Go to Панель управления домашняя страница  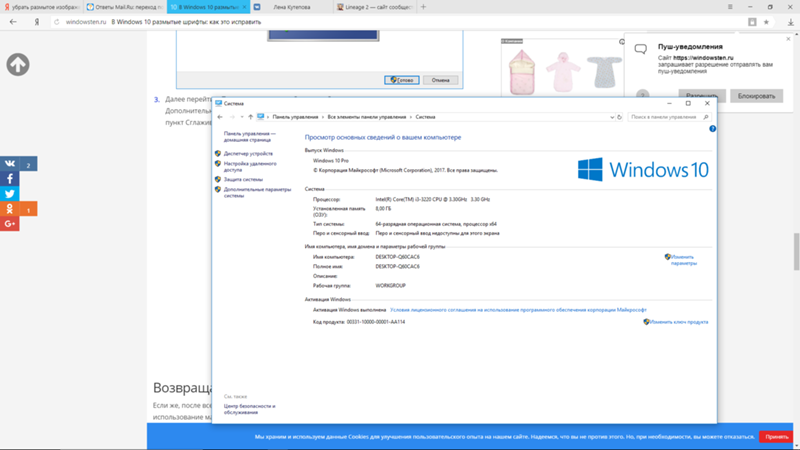pyautogui.click(x=249, y=137)
